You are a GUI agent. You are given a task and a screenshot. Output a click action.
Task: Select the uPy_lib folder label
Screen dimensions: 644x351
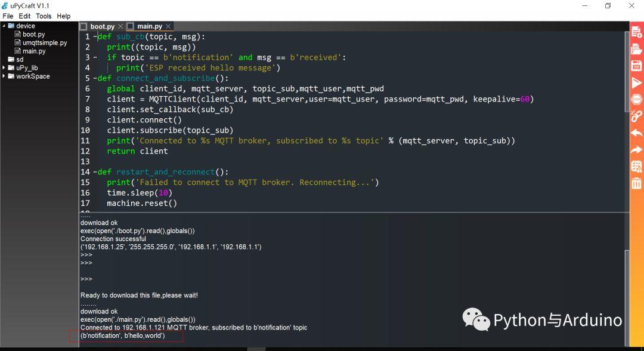click(27, 68)
